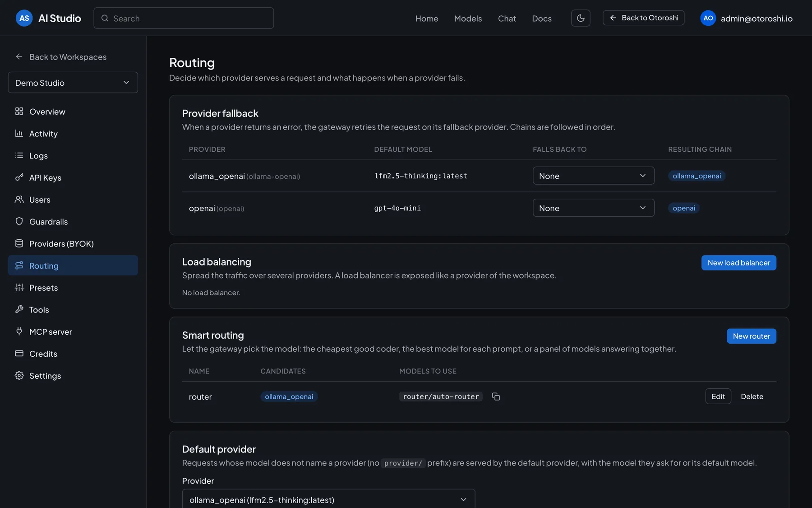Click the Presets sliders icon
The image size is (812, 508).
pyautogui.click(x=19, y=287)
